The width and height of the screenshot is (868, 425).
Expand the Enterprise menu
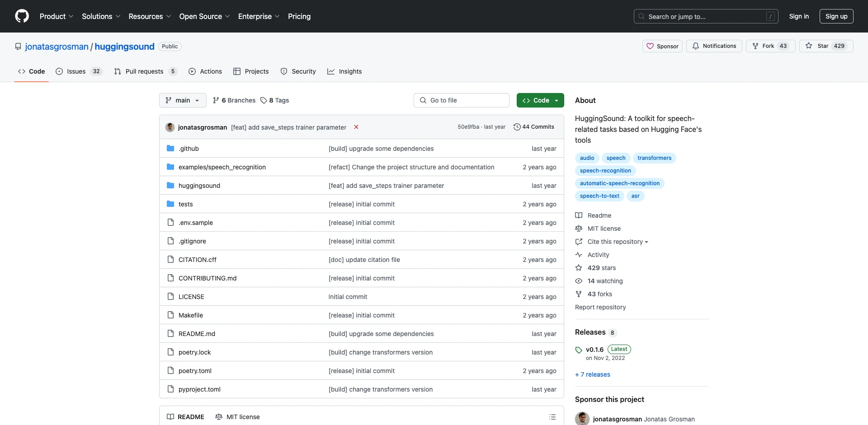coord(259,16)
